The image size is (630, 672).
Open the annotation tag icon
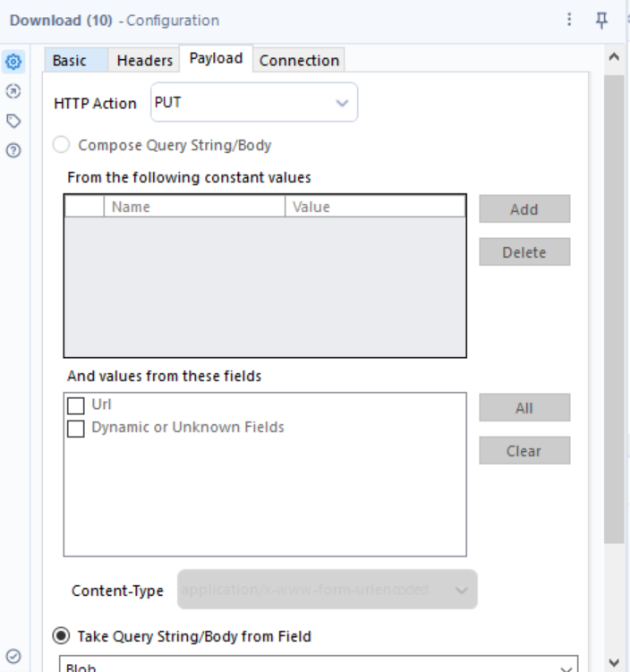[x=13, y=121]
